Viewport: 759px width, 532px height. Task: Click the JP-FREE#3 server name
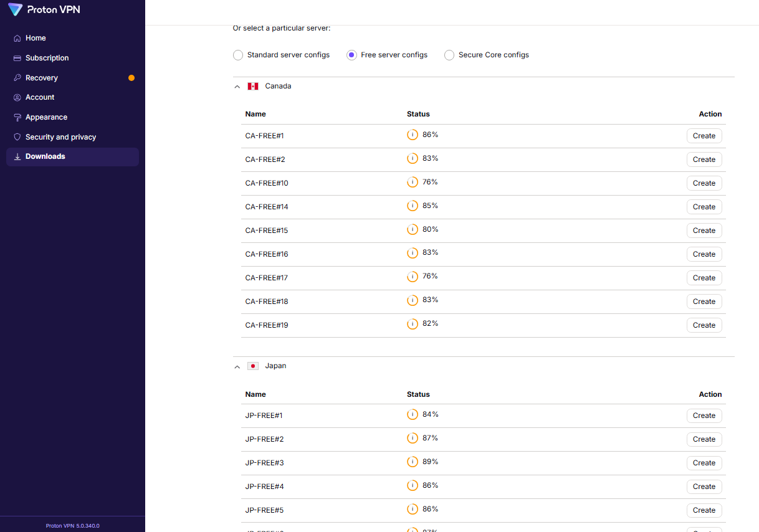point(264,463)
